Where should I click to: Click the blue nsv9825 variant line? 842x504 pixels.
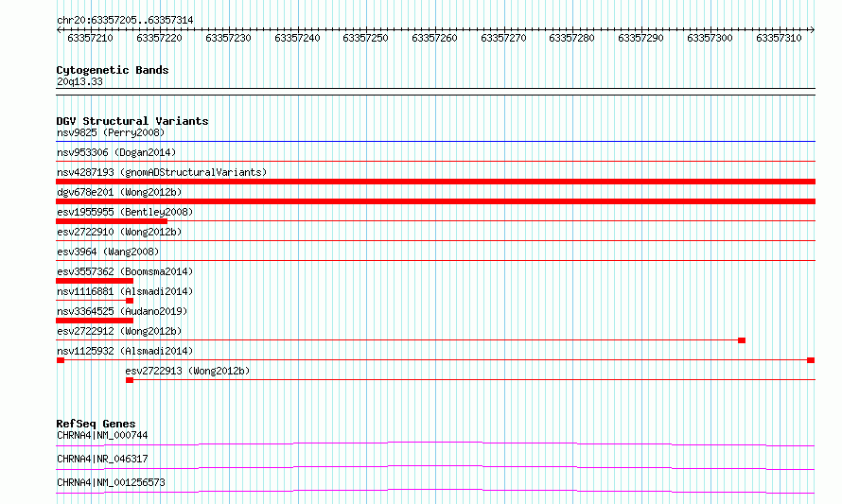435,142
